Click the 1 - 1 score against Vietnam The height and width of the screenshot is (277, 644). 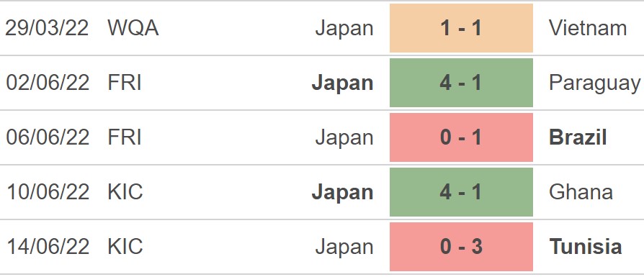click(461, 28)
